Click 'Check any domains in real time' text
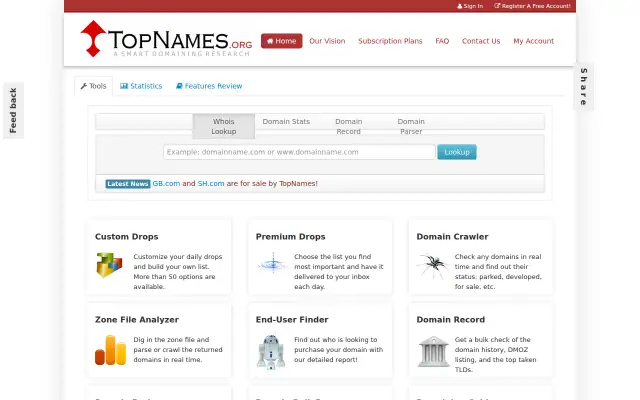The image size is (640, 400). click(x=498, y=271)
